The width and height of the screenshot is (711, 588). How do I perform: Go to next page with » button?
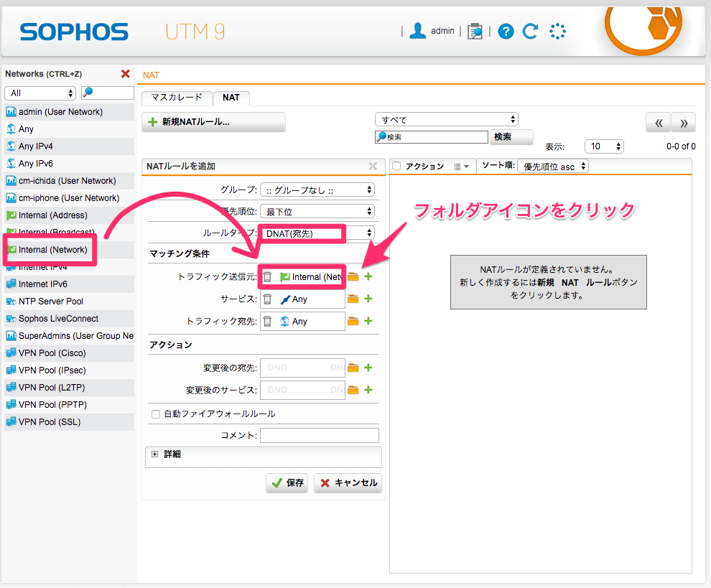[x=684, y=122]
